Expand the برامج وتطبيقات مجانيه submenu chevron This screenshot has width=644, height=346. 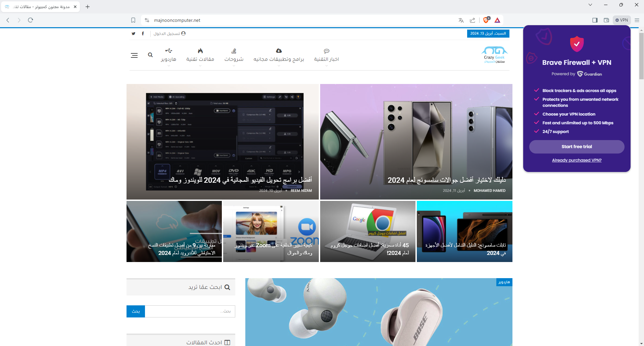click(279, 66)
